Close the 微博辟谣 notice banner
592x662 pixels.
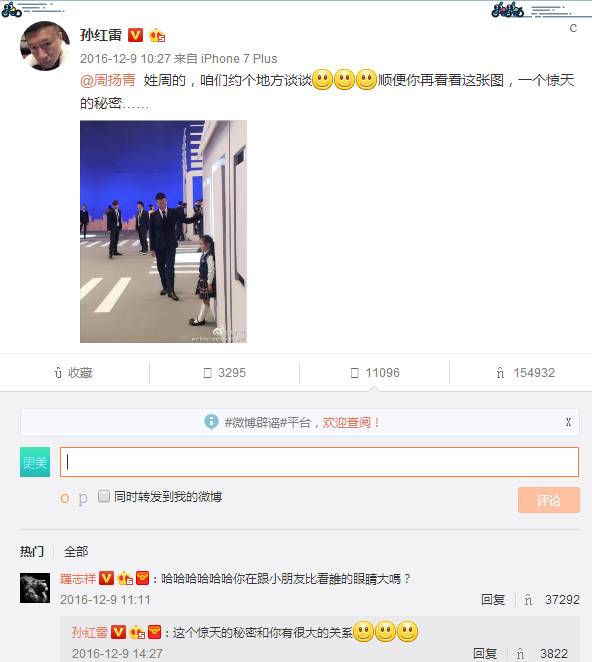click(568, 422)
